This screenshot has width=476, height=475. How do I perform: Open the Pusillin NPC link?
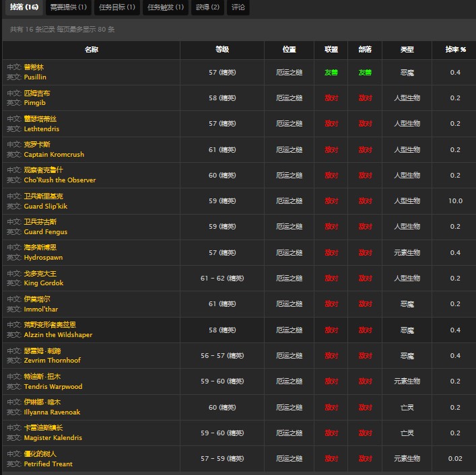[x=35, y=77]
